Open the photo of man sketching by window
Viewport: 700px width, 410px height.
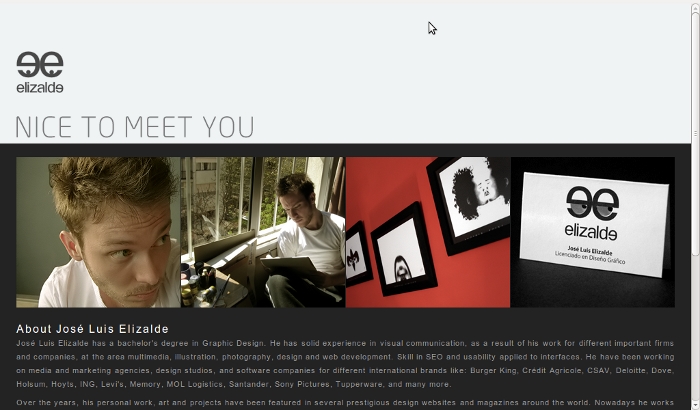pos(263,232)
